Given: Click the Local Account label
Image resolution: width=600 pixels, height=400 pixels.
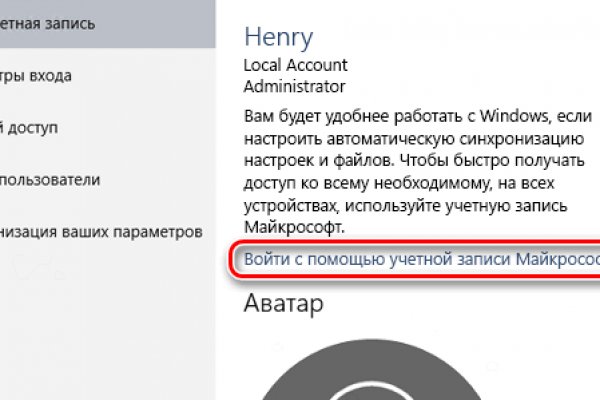Looking at the screenshot, I should (296, 65).
